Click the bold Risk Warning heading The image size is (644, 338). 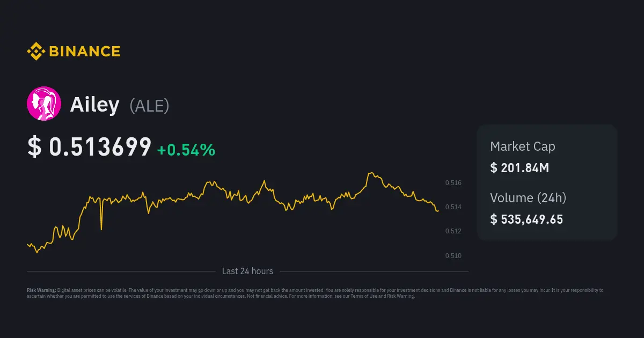[41, 290]
